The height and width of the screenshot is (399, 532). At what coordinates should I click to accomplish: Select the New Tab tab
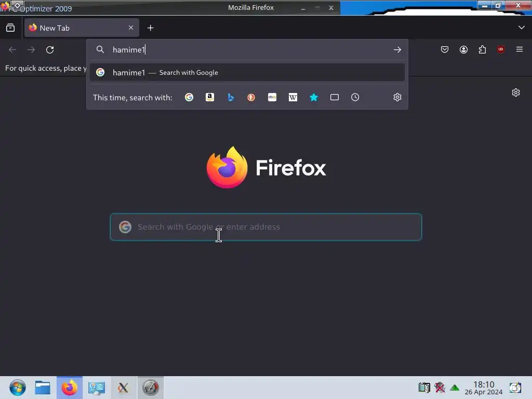(82, 28)
